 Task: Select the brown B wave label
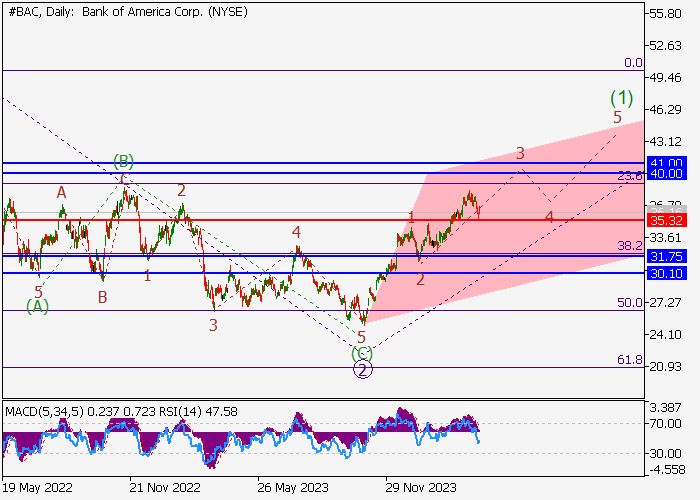coord(103,297)
